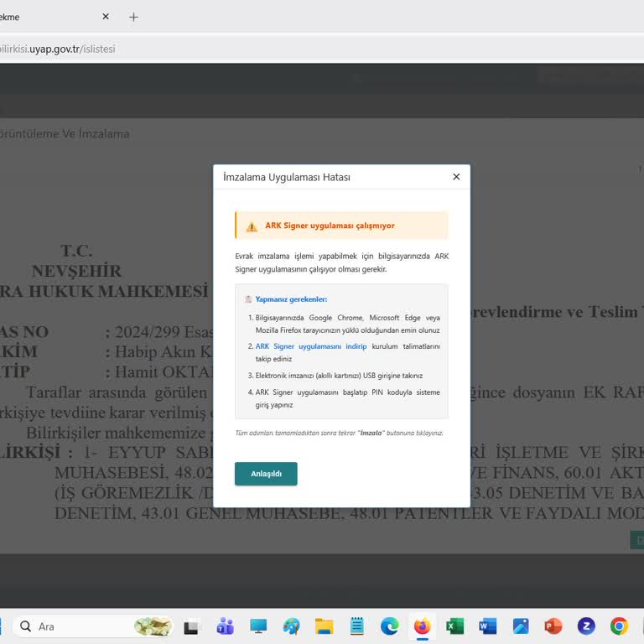Click the Yapmanız gerekenler heading
This screenshot has height=644, width=644.
click(x=291, y=299)
